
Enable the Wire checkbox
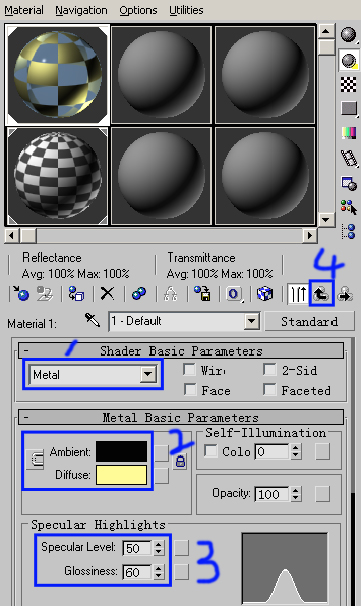[x=189, y=369]
